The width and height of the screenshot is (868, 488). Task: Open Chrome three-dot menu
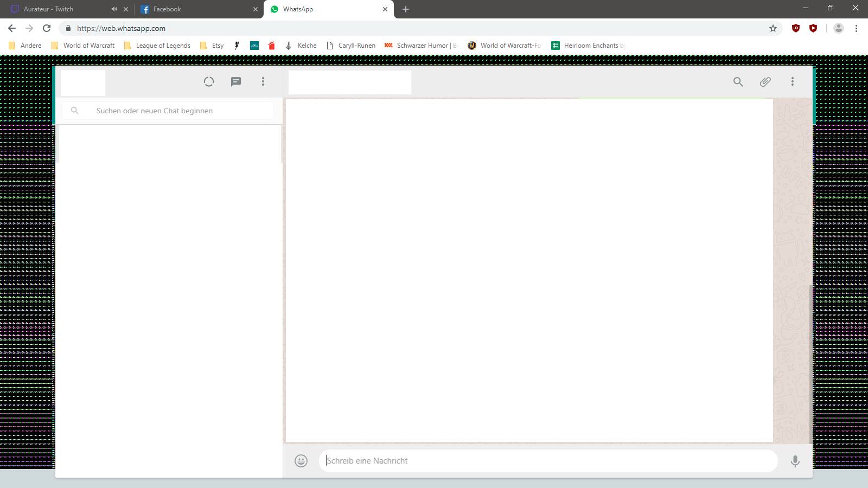pyautogui.click(x=856, y=28)
